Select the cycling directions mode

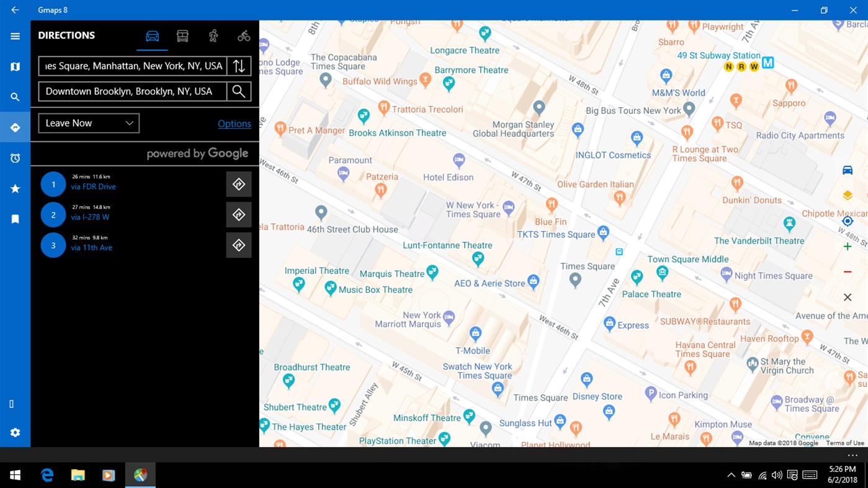click(243, 35)
